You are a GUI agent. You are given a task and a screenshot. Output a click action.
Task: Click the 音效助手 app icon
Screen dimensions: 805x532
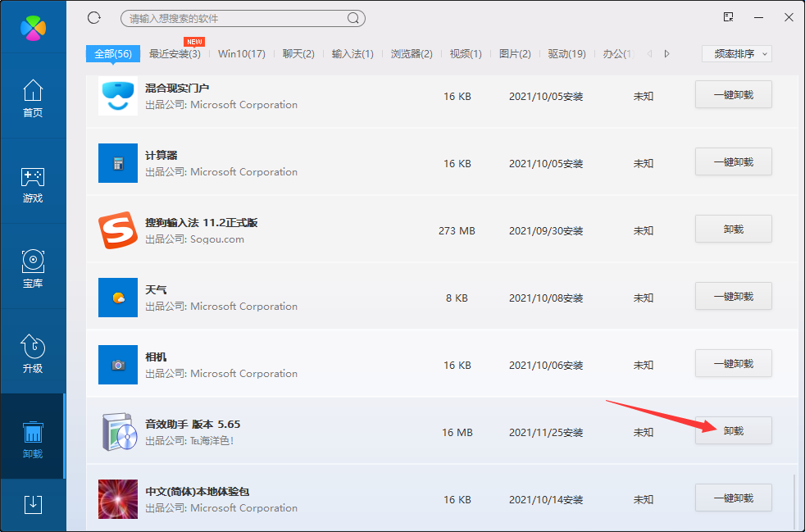[119, 432]
